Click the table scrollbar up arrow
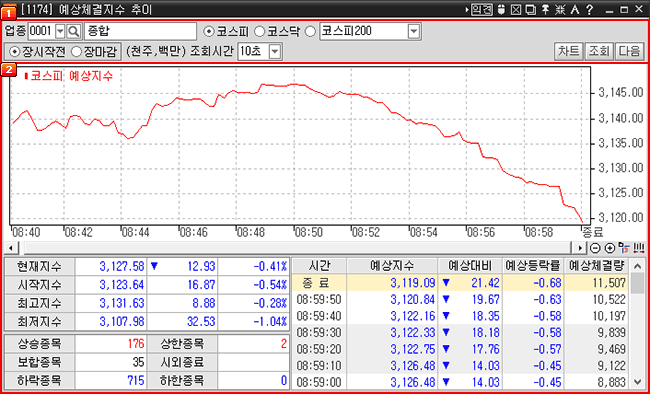Viewport: 650px width, 394px height. tap(638, 266)
